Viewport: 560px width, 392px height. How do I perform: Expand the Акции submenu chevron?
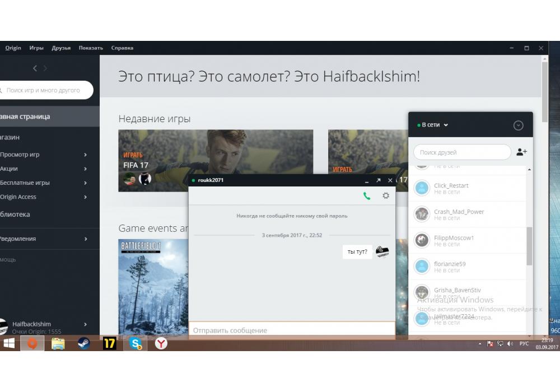[x=85, y=169]
